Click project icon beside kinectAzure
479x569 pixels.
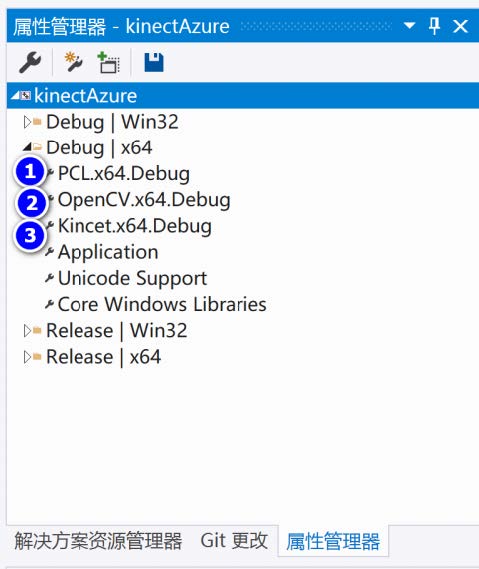(x=25, y=95)
